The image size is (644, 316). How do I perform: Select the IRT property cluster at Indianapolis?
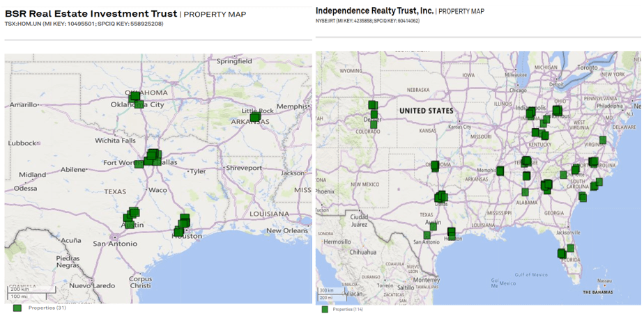click(530, 113)
